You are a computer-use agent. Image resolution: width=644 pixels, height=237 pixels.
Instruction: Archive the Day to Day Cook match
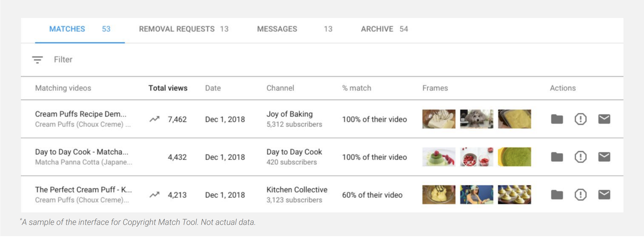point(557,157)
